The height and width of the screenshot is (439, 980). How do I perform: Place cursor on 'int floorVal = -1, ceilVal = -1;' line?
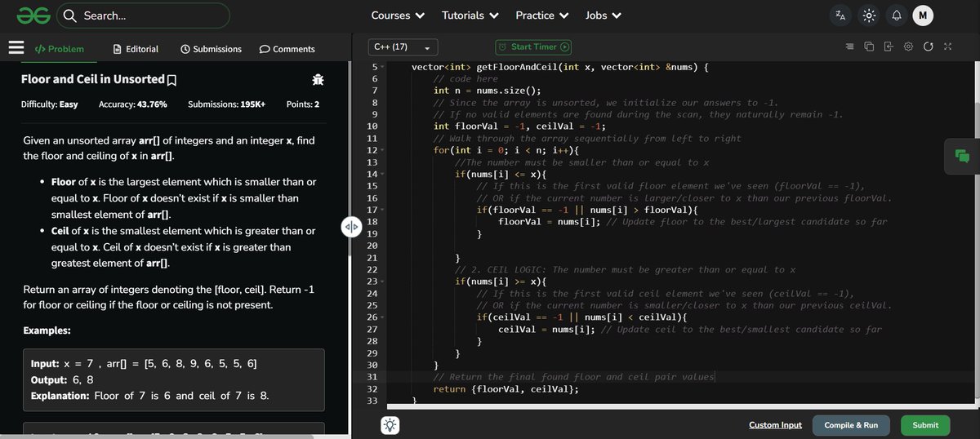coord(519,126)
